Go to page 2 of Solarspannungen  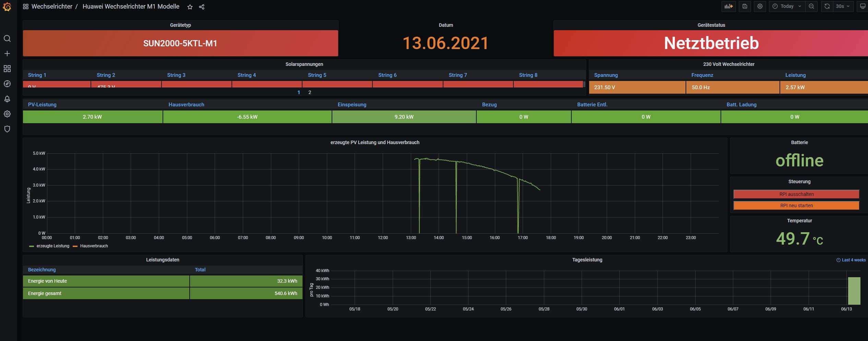click(x=310, y=92)
